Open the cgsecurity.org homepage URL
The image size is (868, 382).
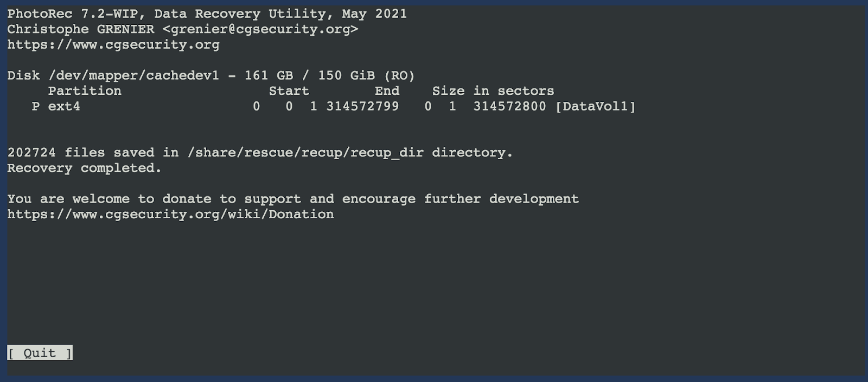coord(113,44)
